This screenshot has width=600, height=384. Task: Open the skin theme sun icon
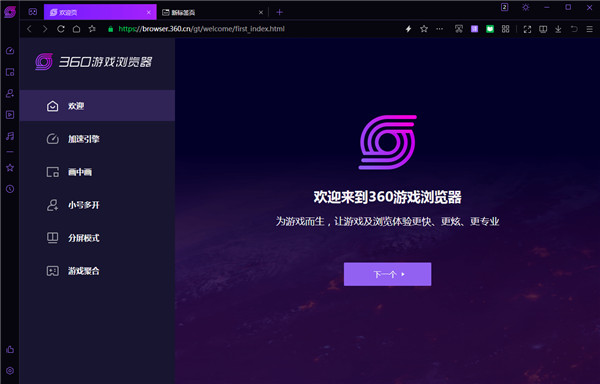[526, 7]
